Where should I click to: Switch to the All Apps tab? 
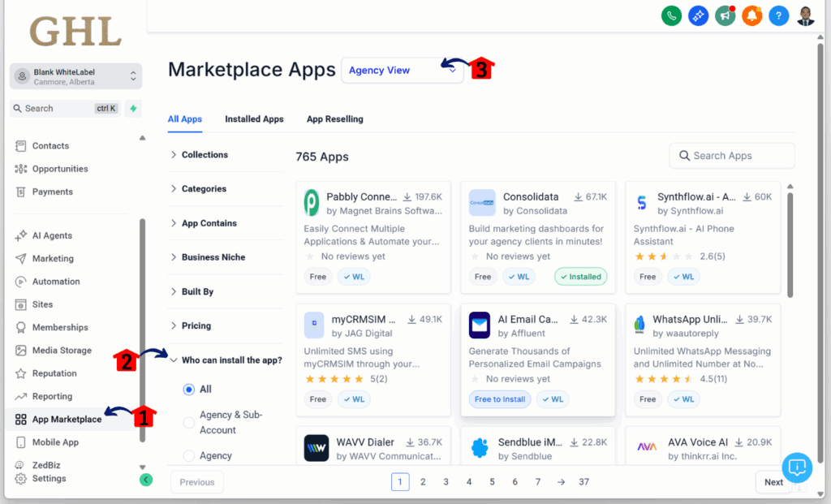[x=184, y=119]
